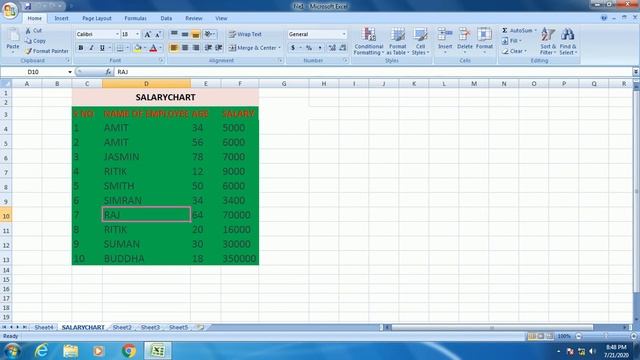
Task: Open Cell Styles gallery
Action: click(420, 41)
